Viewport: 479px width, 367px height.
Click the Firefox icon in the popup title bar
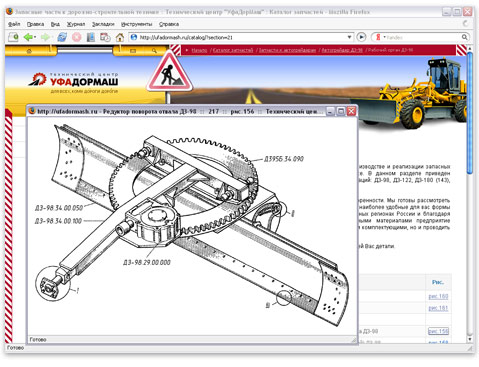pos(32,111)
